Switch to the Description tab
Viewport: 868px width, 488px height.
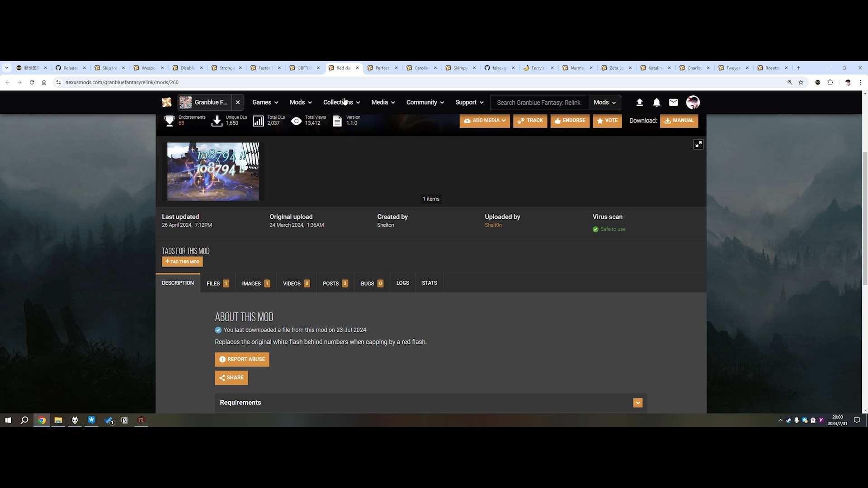(x=178, y=283)
